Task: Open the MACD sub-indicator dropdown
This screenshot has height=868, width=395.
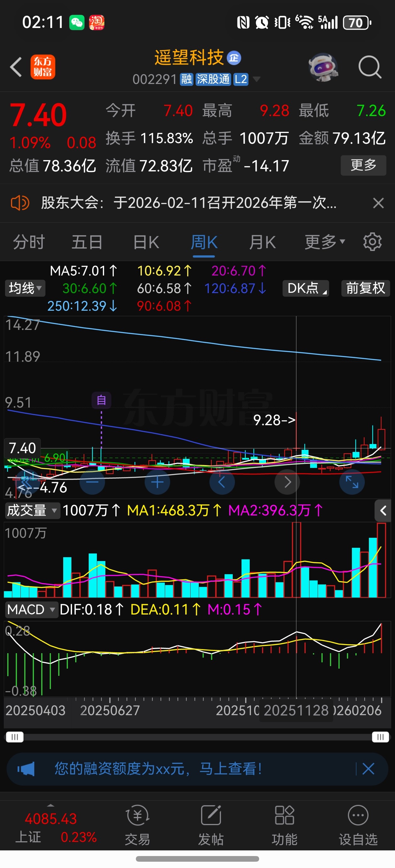Action: [x=31, y=609]
